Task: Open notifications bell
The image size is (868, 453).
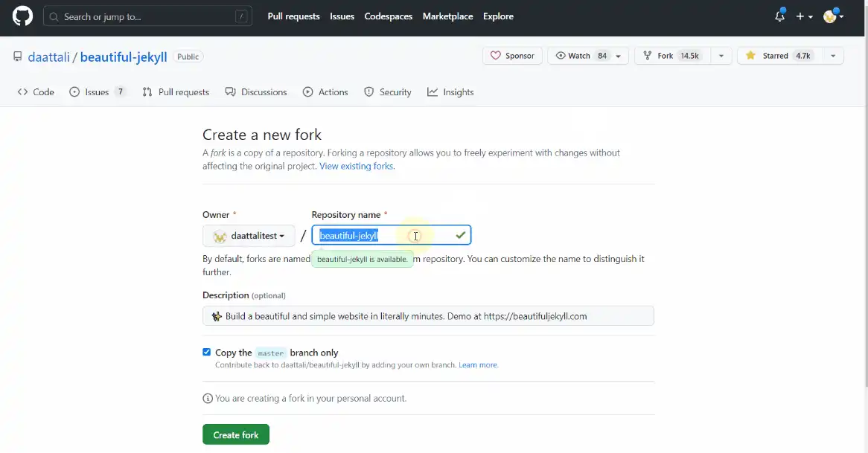Action: click(779, 16)
